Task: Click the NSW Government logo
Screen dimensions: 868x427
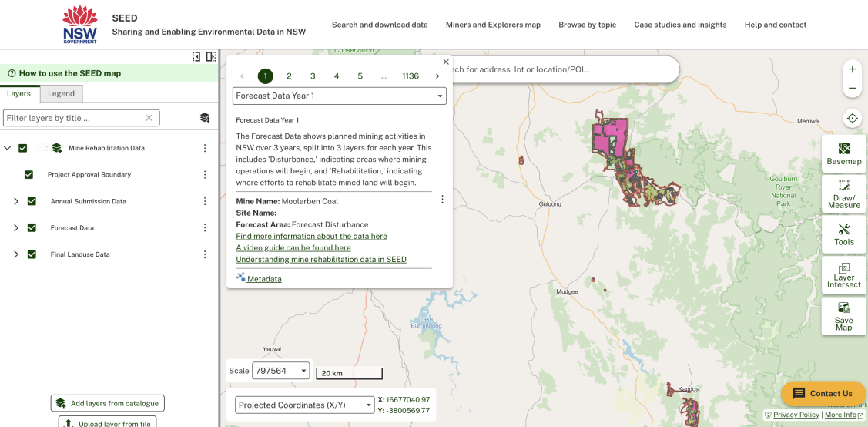Action: click(x=80, y=25)
